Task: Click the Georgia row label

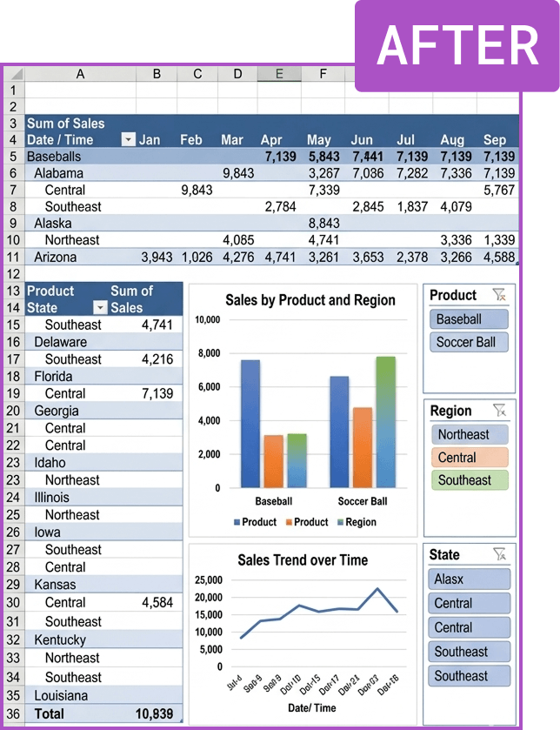Action: point(57,411)
